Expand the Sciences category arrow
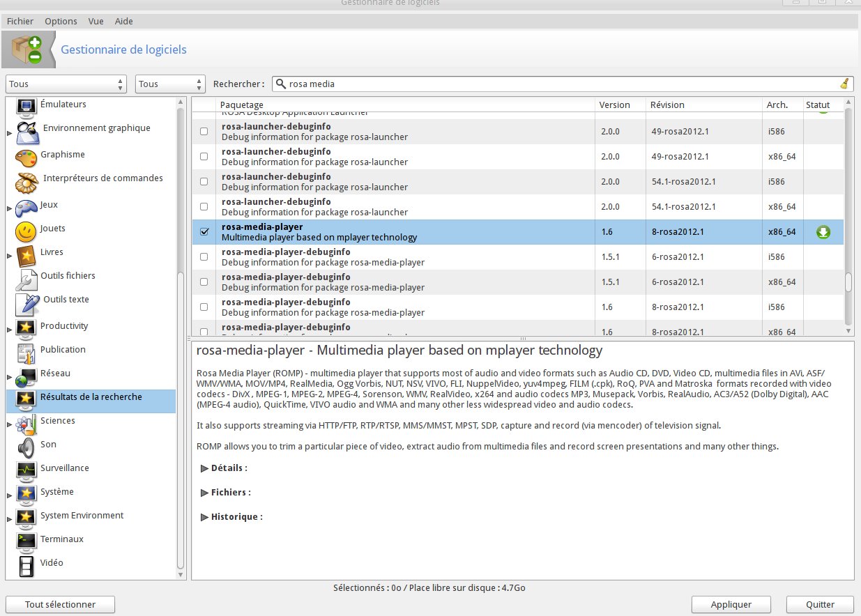Screen dimensions: 861x616 pos(10,424)
